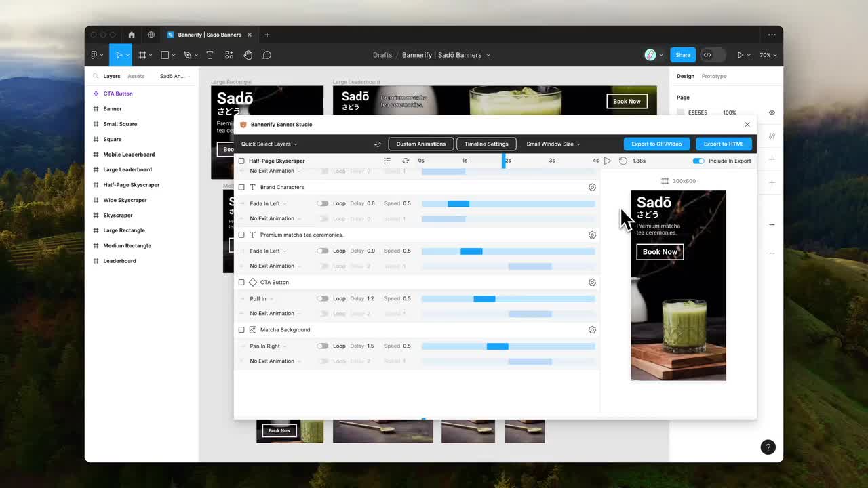The image size is (868, 488).
Task: Switch to the Design tab
Action: pos(686,76)
